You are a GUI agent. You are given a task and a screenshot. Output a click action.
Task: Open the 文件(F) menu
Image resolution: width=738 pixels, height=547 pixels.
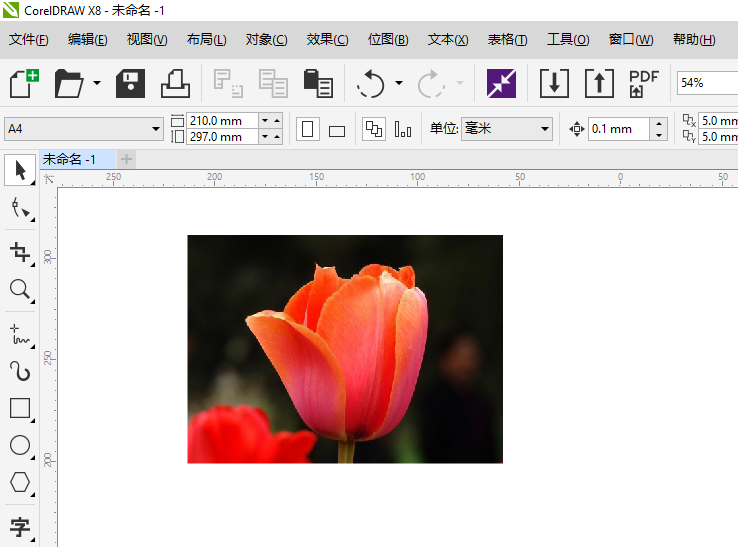pyautogui.click(x=29, y=40)
